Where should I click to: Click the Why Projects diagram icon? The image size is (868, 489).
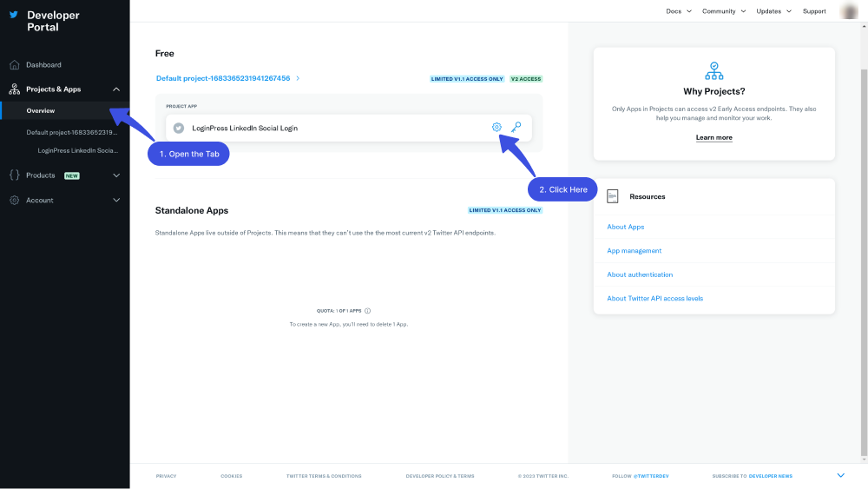click(x=714, y=71)
